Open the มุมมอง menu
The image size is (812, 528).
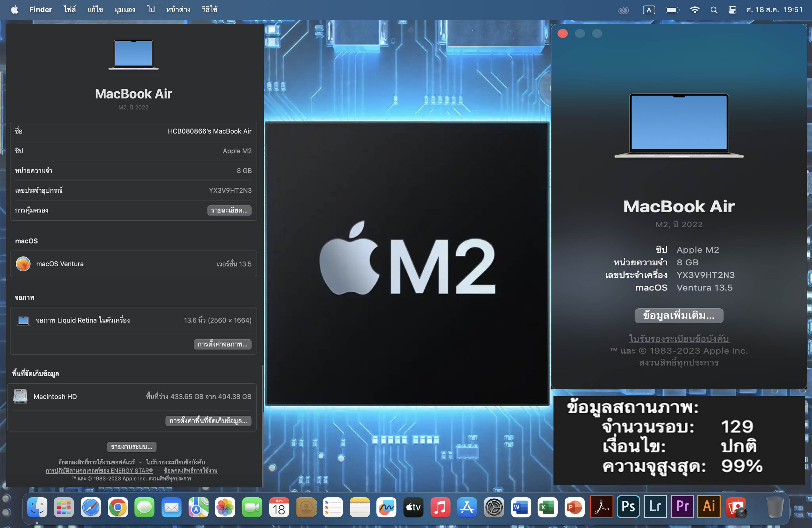click(x=125, y=10)
